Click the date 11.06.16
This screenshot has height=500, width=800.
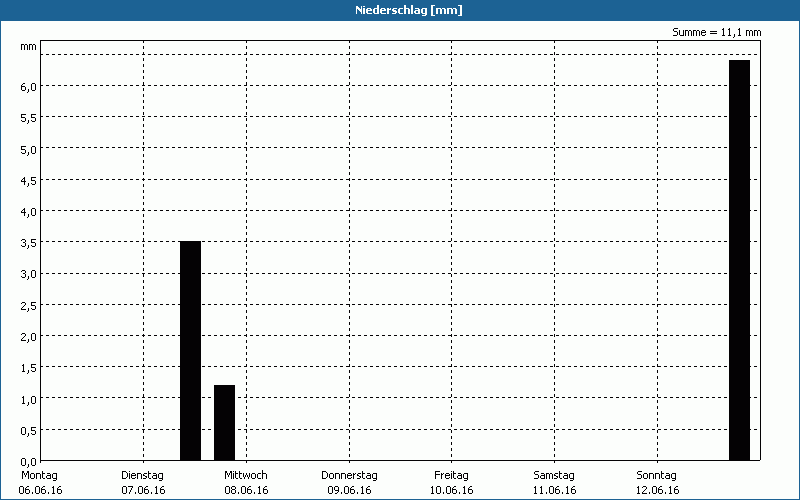[555, 490]
